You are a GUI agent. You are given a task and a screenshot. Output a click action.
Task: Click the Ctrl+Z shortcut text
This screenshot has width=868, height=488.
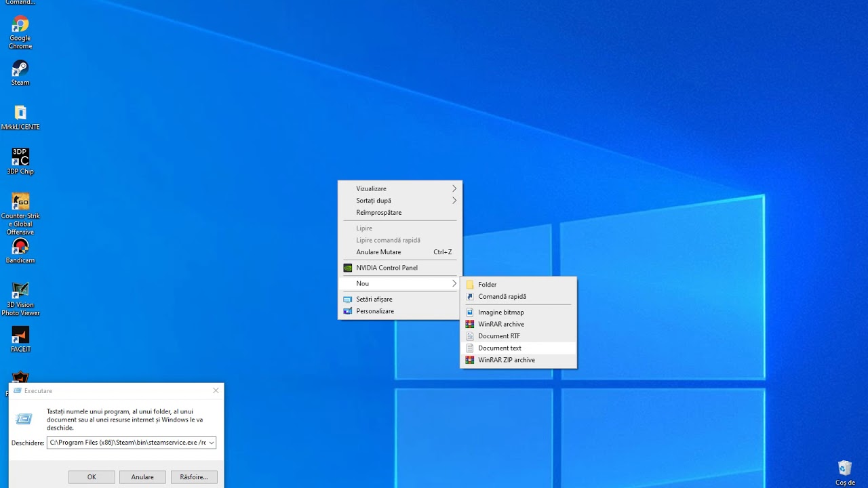point(442,252)
